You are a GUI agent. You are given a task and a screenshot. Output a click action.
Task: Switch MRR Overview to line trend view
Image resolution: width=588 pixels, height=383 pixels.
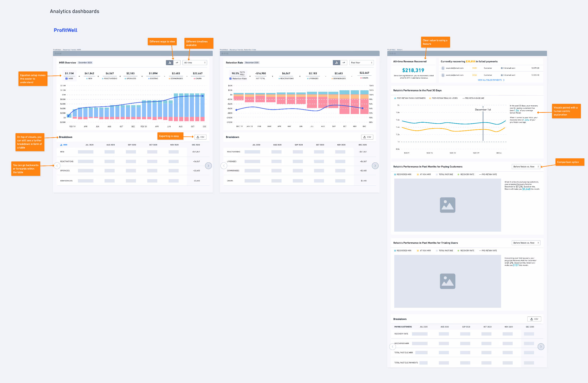(x=177, y=63)
